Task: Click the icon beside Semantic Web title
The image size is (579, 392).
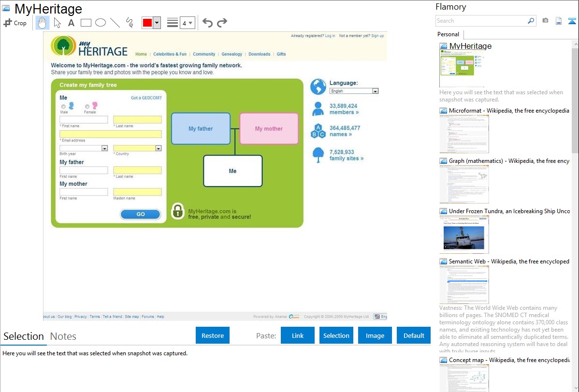Action: (x=443, y=261)
